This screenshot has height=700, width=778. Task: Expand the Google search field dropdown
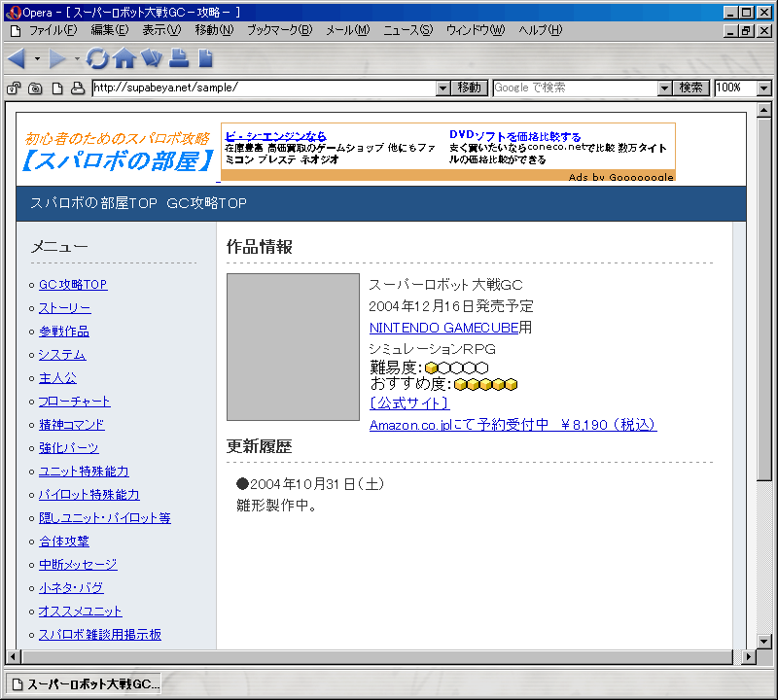click(665, 88)
